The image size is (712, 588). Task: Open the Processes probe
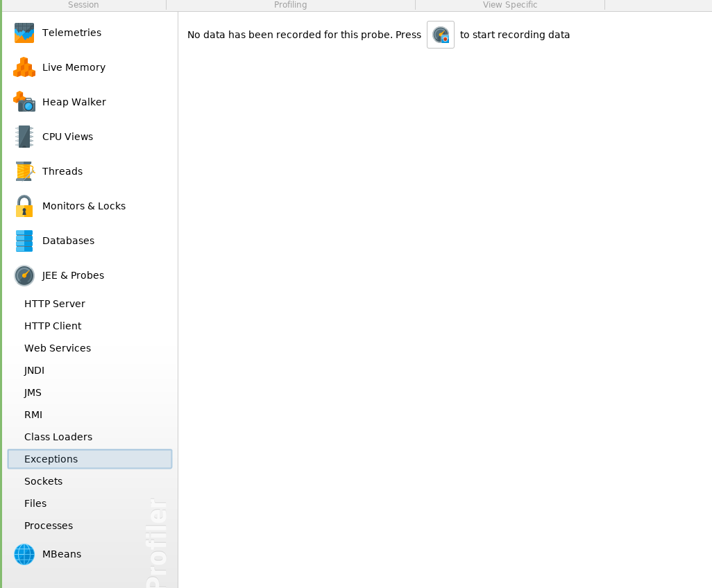tap(49, 526)
